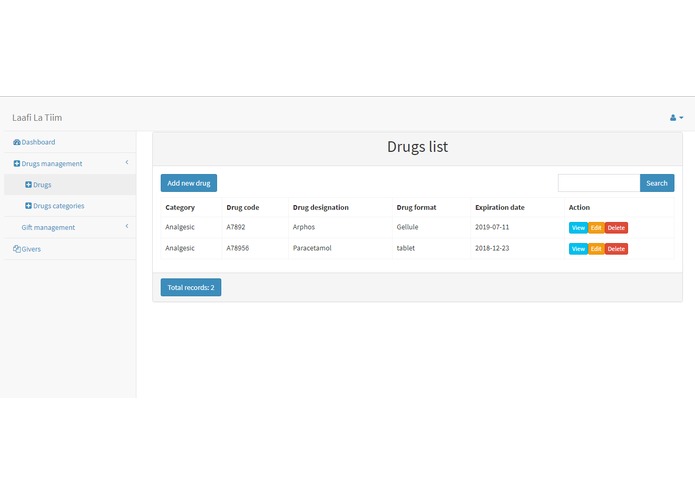
Task: Collapse the Drugs management chevron
Action: 127,163
